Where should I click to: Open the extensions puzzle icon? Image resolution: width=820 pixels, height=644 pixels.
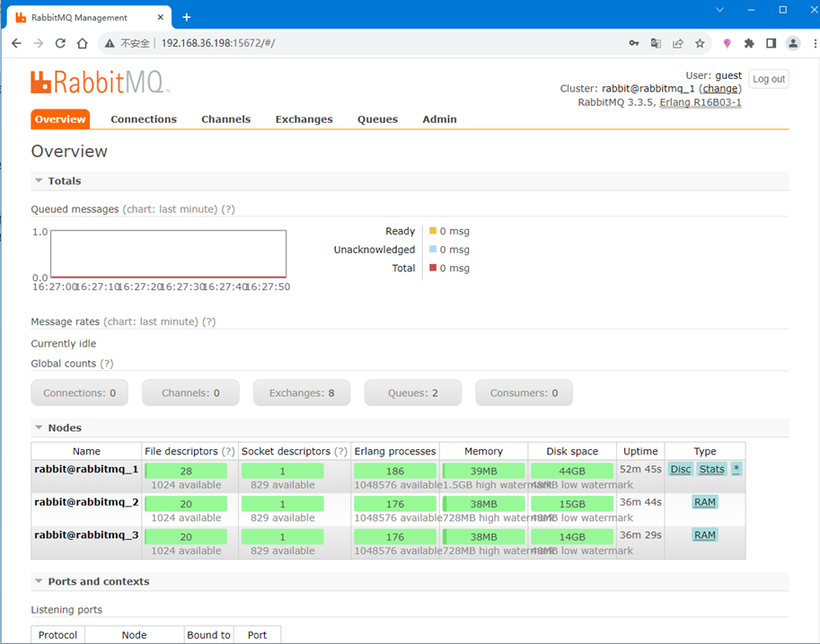pos(749,43)
